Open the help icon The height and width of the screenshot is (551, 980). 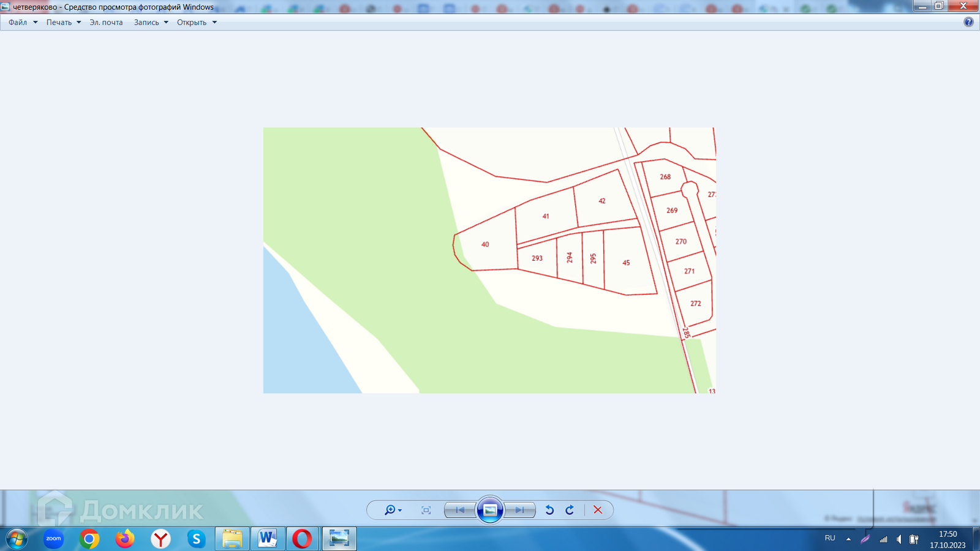coord(968,22)
